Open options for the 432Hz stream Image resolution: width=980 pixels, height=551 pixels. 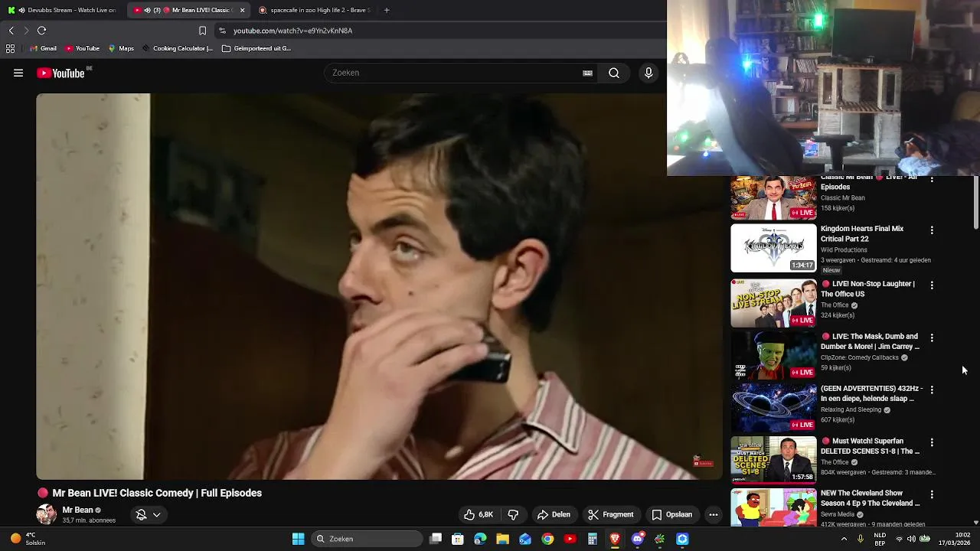coord(932,390)
